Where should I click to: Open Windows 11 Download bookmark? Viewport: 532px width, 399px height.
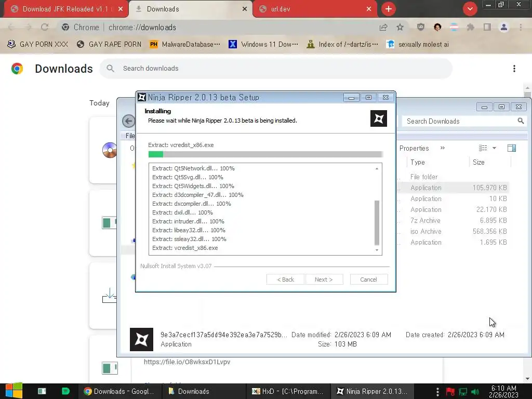click(x=263, y=44)
